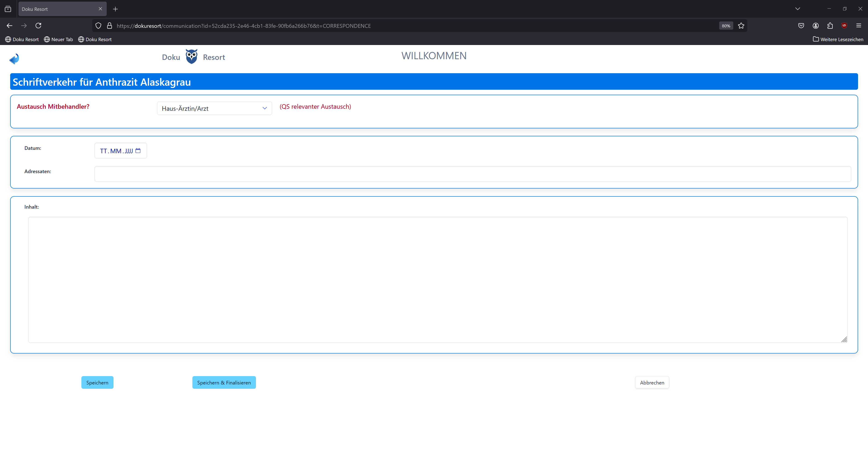This screenshot has height=469, width=868.
Task: Show site security lock information
Action: click(x=109, y=26)
